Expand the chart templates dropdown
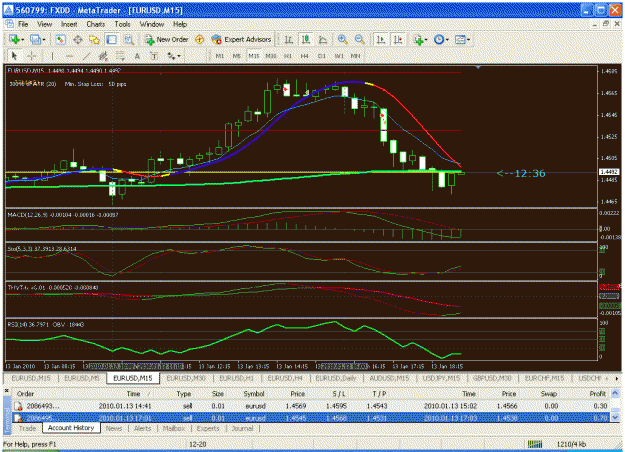Image resolution: width=625 pixels, height=452 pixels. click(x=468, y=40)
